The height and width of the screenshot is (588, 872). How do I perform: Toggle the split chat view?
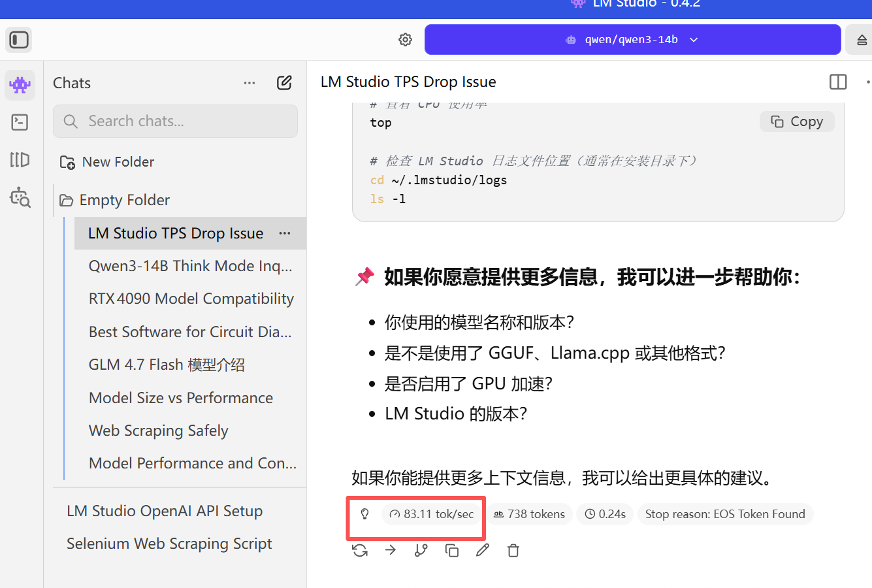point(837,82)
